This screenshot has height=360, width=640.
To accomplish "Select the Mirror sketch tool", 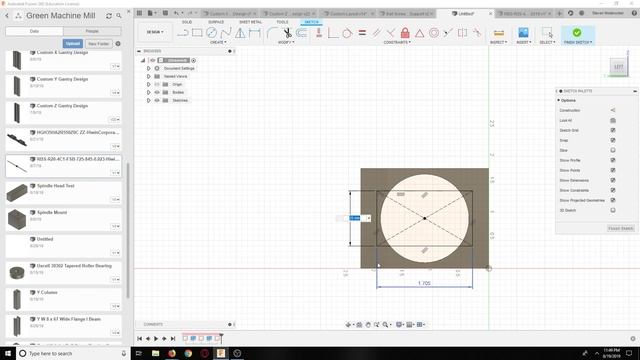I will 240,33.
